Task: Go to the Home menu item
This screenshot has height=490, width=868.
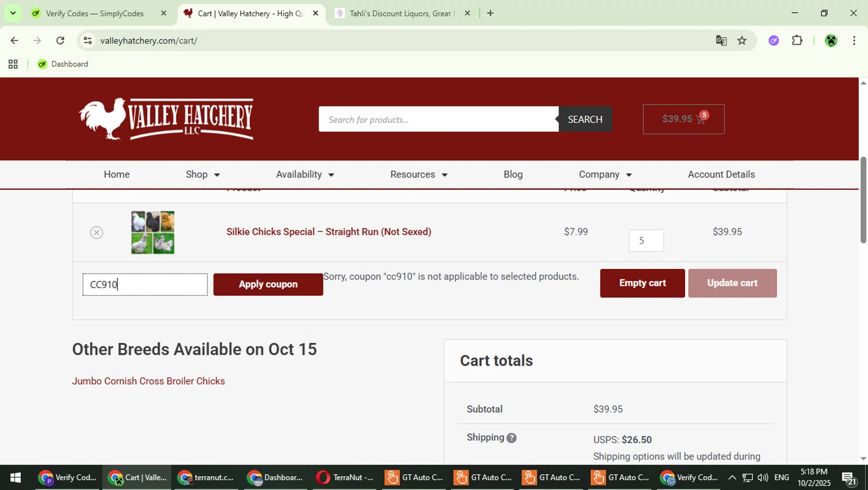Action: [116, 175]
